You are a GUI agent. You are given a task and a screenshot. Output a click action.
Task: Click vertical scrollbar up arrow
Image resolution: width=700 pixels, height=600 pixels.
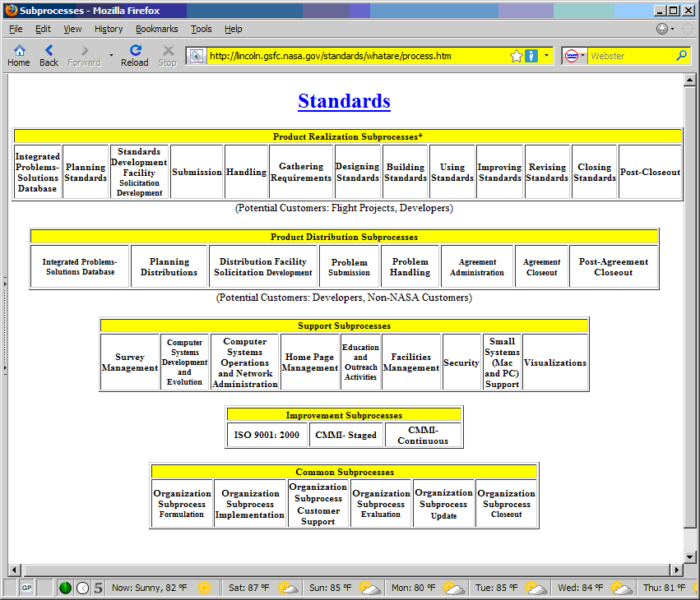click(x=690, y=81)
